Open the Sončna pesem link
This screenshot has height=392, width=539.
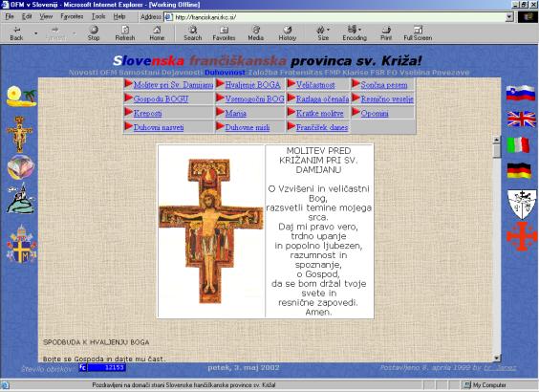(x=384, y=85)
